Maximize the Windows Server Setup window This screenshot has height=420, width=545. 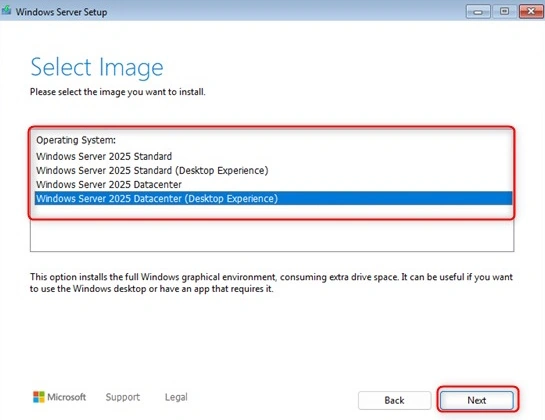point(504,11)
